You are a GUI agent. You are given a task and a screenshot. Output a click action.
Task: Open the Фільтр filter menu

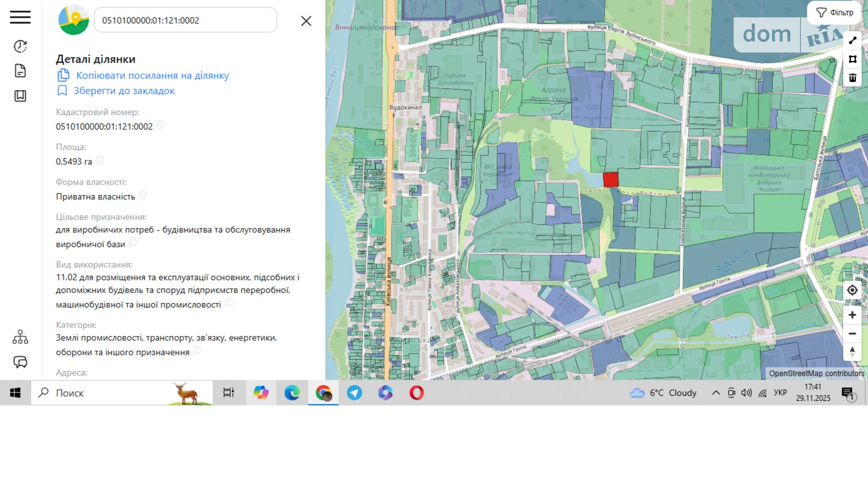834,13
